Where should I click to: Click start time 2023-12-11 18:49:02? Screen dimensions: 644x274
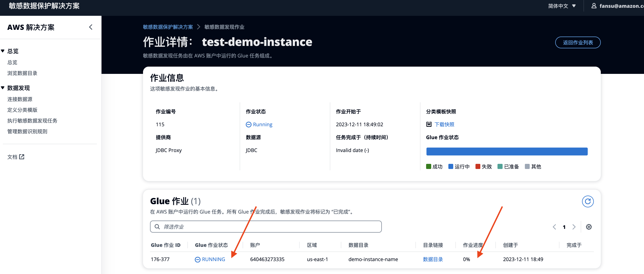click(x=360, y=124)
